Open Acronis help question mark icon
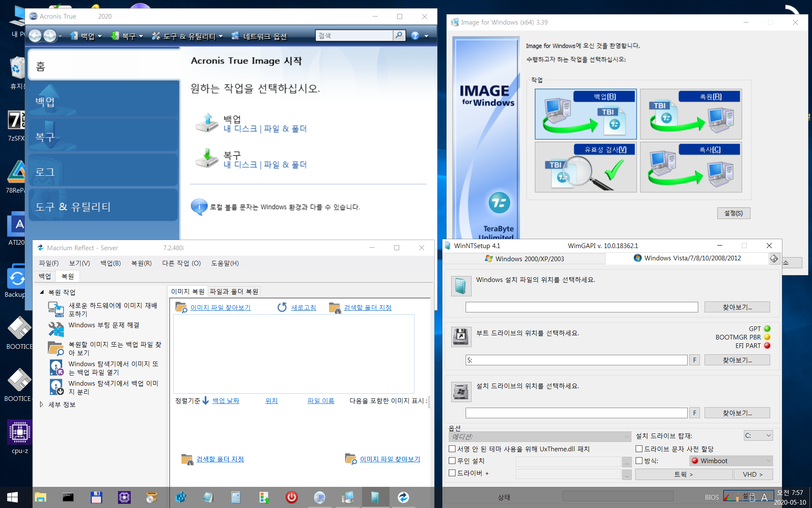This screenshot has width=812, height=508. pyautogui.click(x=415, y=36)
